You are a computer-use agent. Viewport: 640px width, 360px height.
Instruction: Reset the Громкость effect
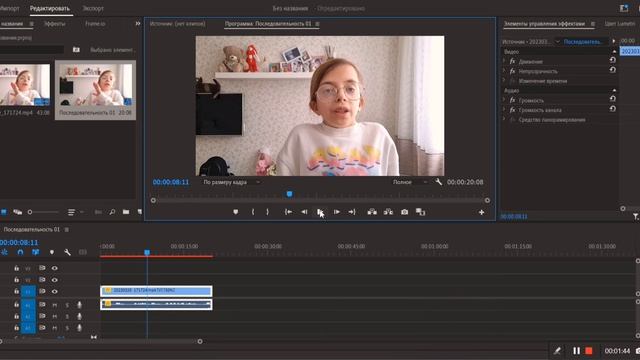click(612, 99)
